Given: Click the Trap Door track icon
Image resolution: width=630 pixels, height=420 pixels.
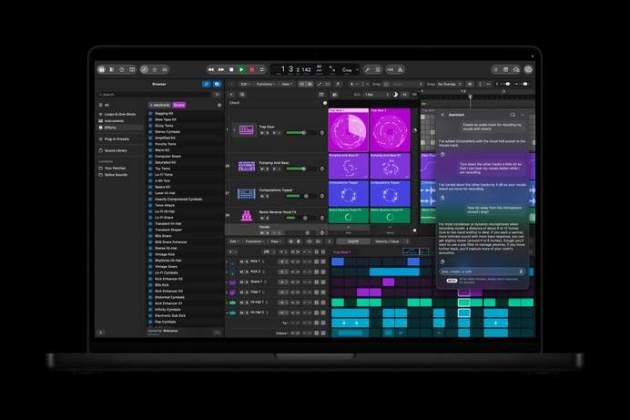Looking at the screenshot, I should [x=246, y=130].
